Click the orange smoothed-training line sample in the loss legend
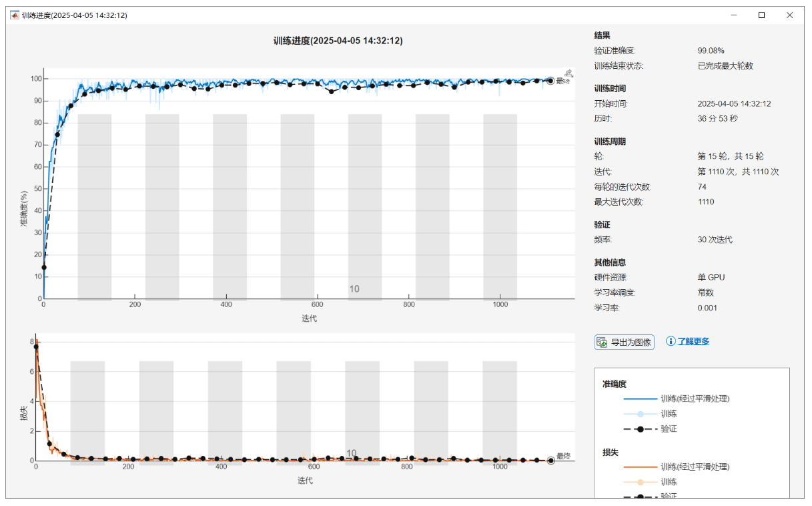Viewport: 812px width, 506px height. (641, 467)
